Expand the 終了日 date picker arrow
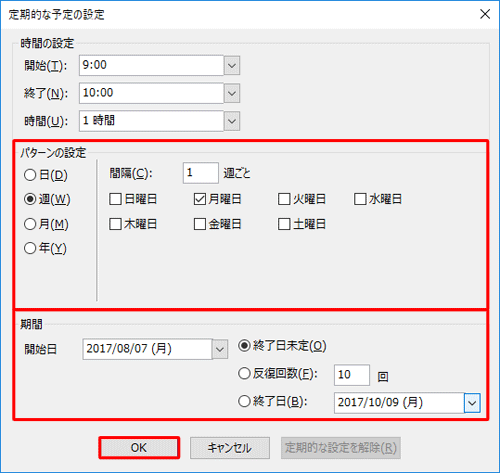 click(472, 403)
